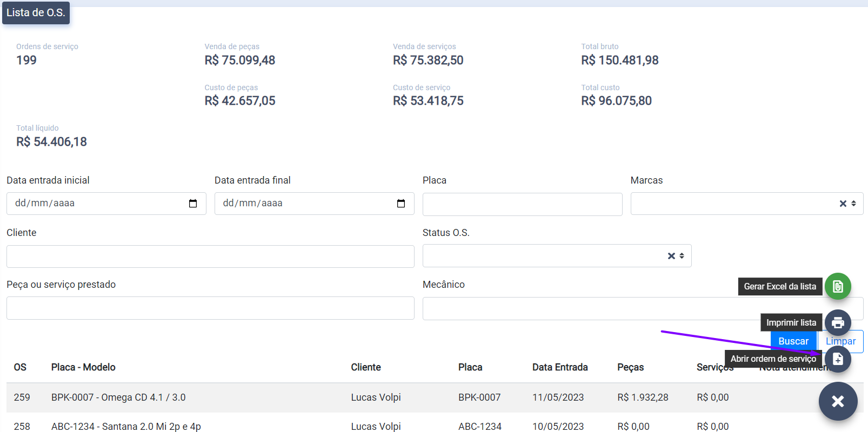Clear the Marcas selection with X icon

click(x=843, y=204)
